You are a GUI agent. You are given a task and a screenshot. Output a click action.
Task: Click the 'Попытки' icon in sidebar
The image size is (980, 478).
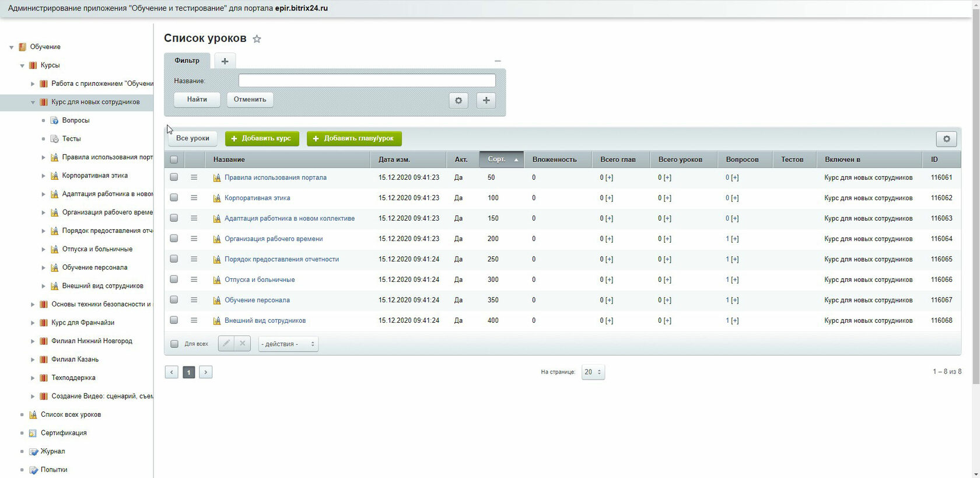pyautogui.click(x=33, y=470)
